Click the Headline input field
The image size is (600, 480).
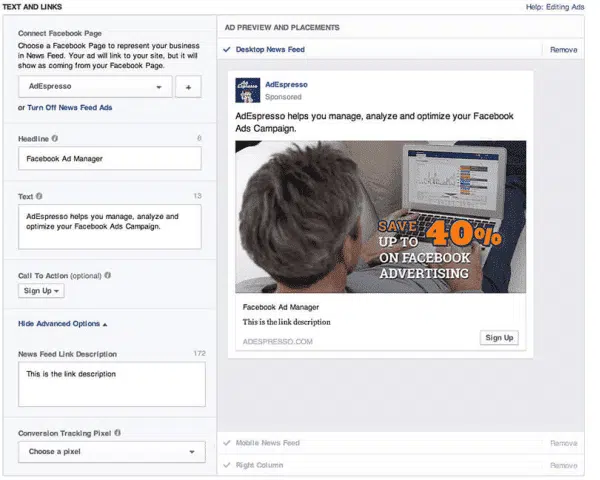pos(110,158)
